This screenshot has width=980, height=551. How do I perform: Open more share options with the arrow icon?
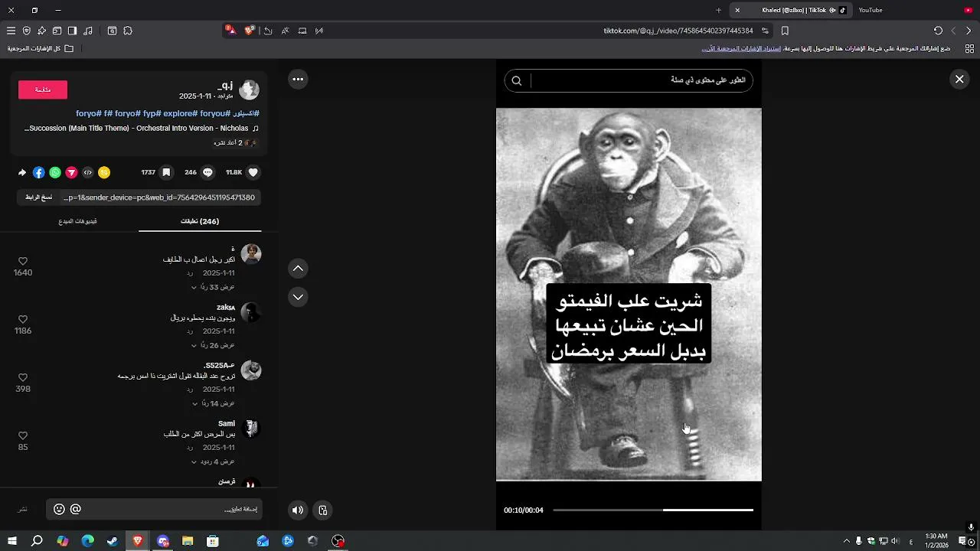(x=22, y=173)
